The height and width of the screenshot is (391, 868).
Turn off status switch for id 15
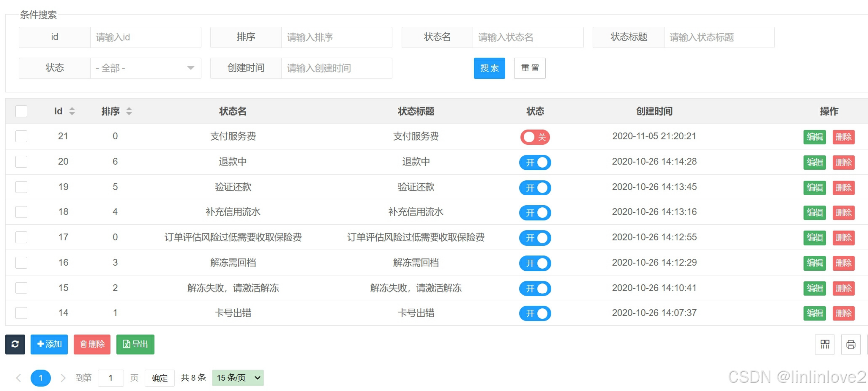tap(535, 289)
